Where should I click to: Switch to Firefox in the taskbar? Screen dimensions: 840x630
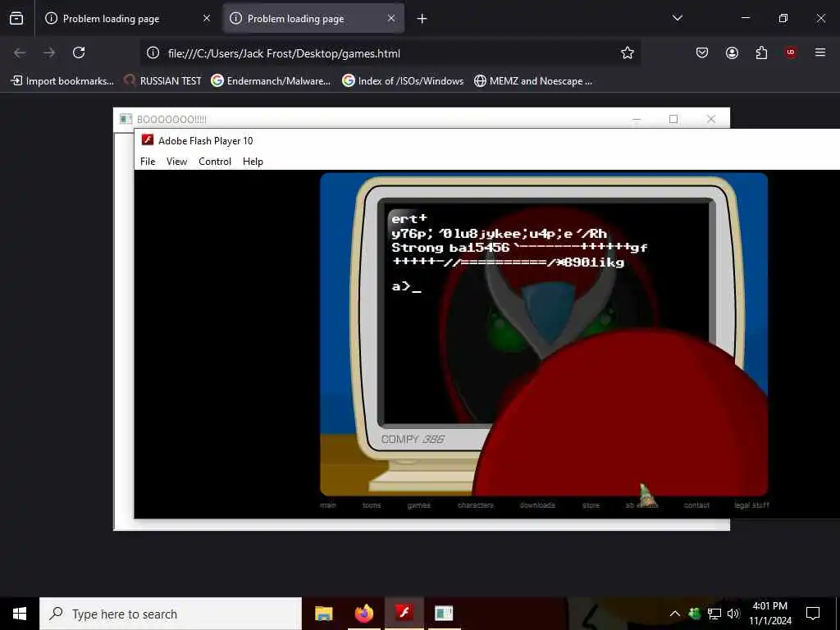pyautogui.click(x=363, y=614)
